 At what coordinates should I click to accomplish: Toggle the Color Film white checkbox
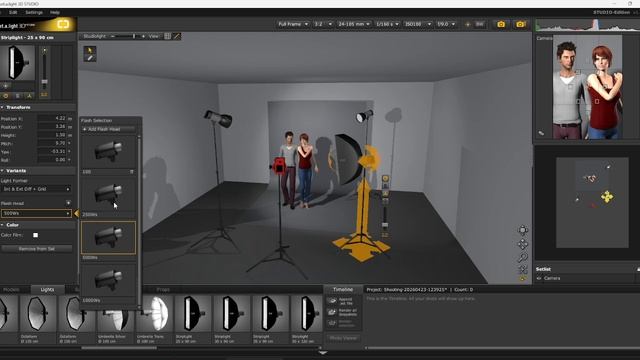tap(36, 235)
